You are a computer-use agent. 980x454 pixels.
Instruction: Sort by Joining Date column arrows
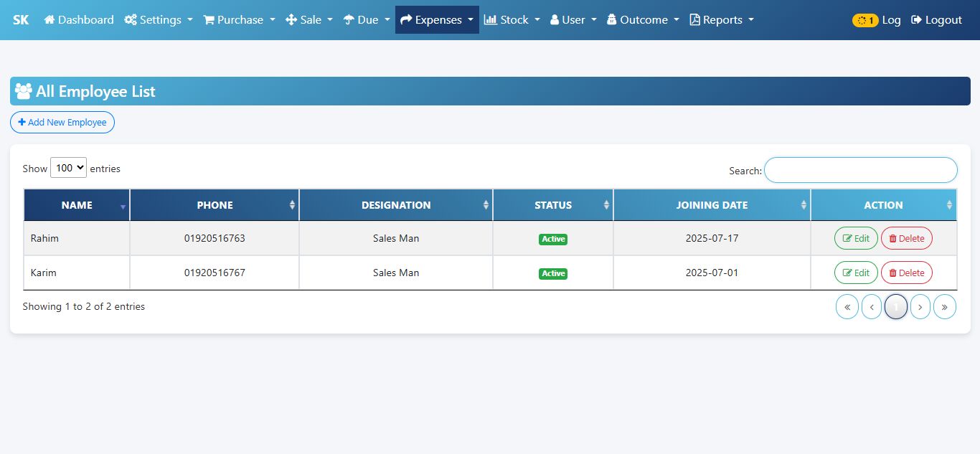pyautogui.click(x=804, y=205)
